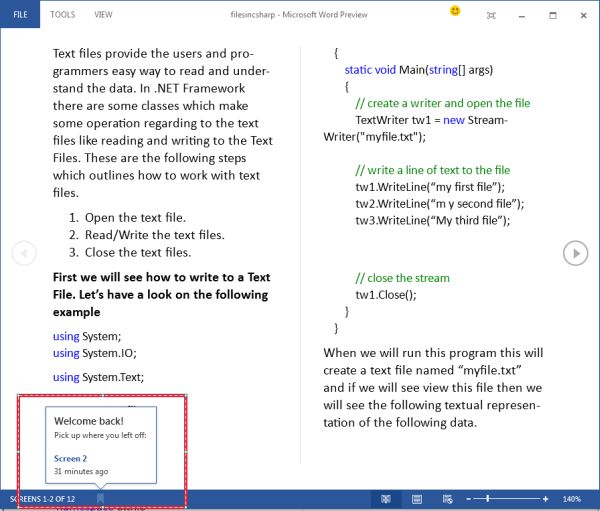Switch to Print Layout view icon

coord(417,499)
